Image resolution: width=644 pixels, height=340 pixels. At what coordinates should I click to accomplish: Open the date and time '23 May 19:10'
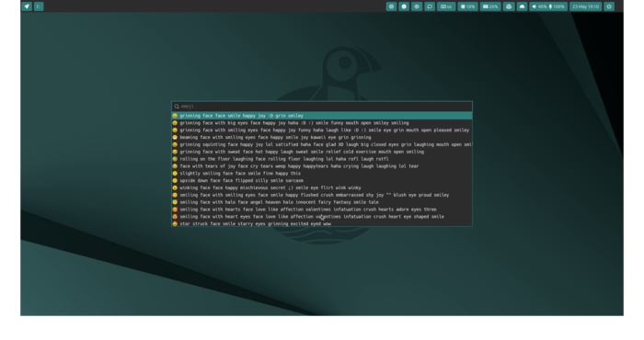pos(586,6)
